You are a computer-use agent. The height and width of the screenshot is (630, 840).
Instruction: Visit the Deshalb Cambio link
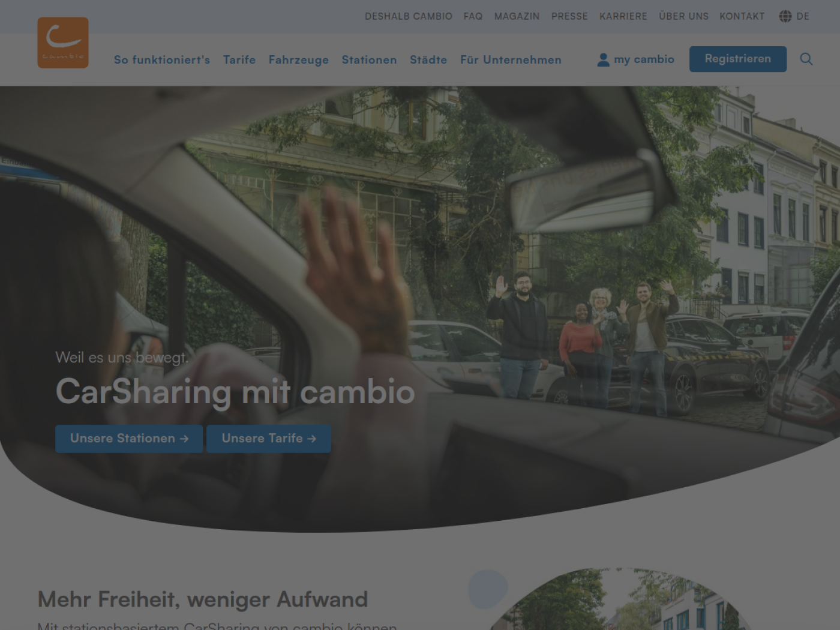pos(409,16)
